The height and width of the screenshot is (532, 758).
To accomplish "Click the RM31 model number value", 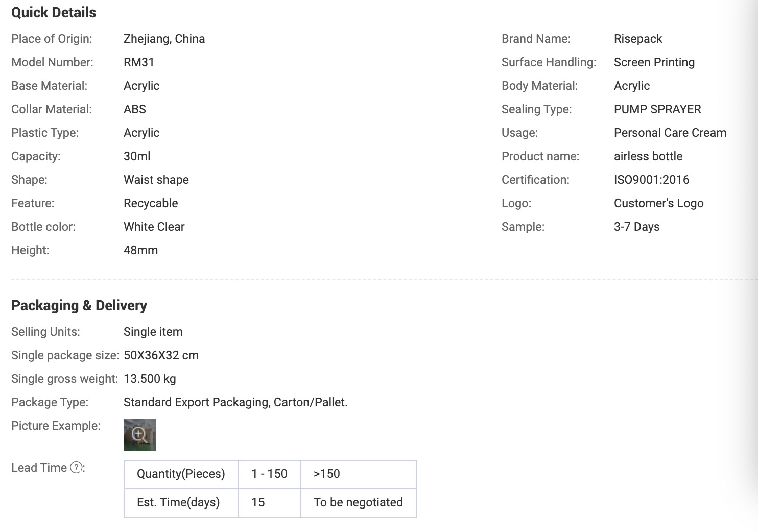I will click(139, 62).
